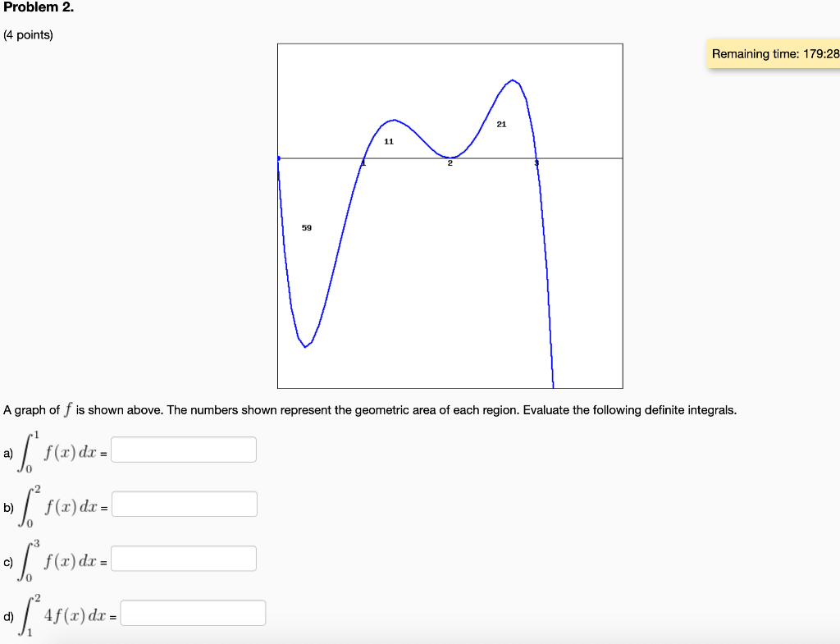Click the x-axis marker at 1

point(363,163)
